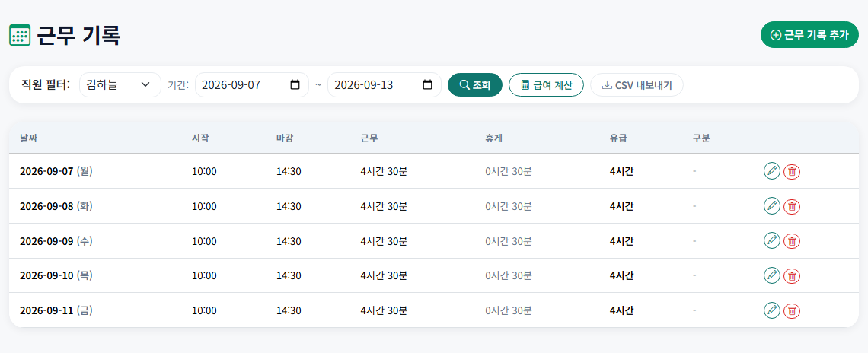The height and width of the screenshot is (353, 868).
Task: Click 4시간 30분 work duration in 2026-09-09 row
Action: tap(384, 241)
